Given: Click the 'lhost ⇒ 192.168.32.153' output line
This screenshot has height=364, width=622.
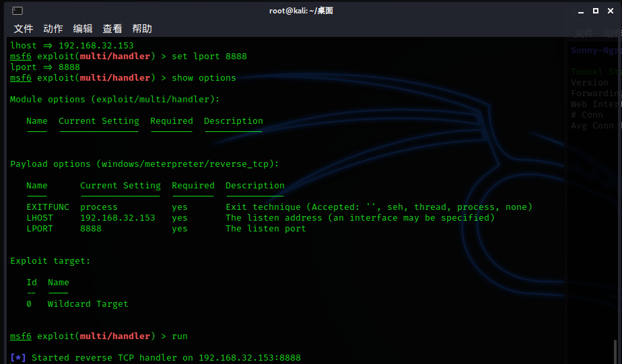Looking at the screenshot, I should coord(72,46).
